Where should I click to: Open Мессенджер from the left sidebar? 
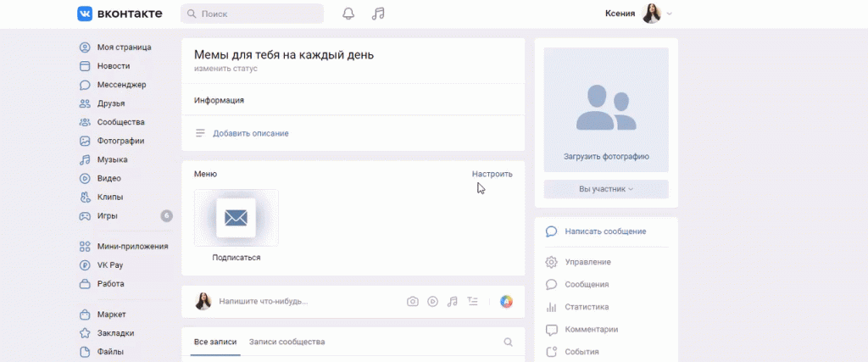[x=121, y=85]
